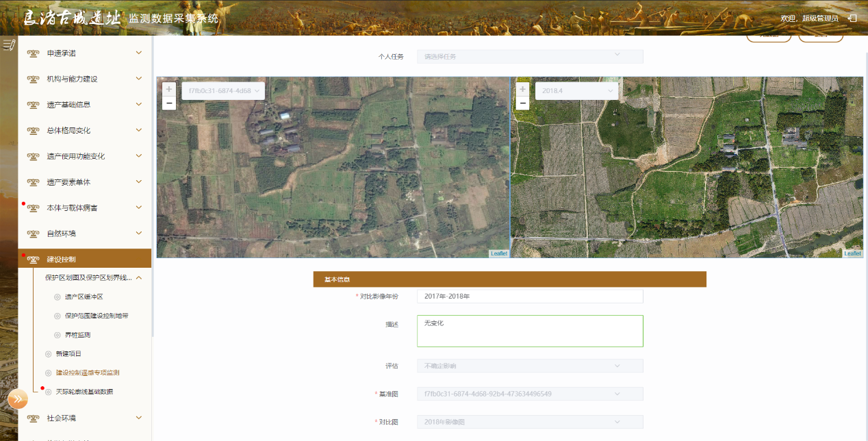The height and width of the screenshot is (441, 868).
Task: Click the logout icon beside 超级管理员
Action: [x=852, y=18]
